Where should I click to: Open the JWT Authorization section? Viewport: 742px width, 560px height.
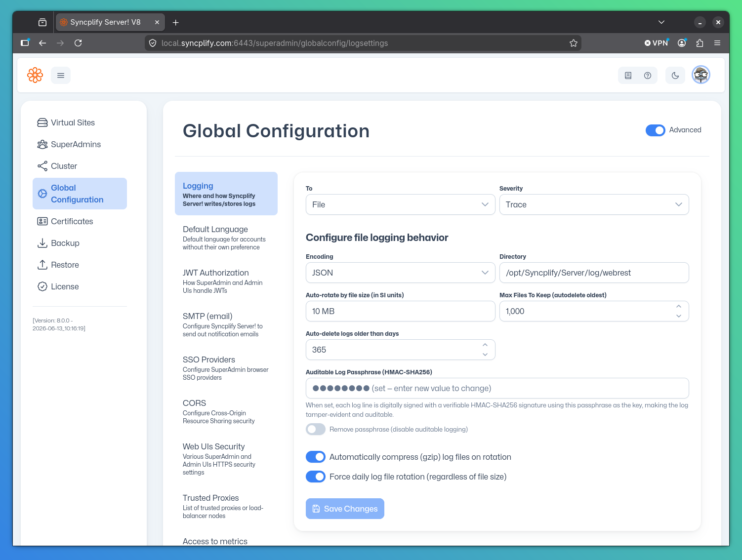pyautogui.click(x=226, y=281)
